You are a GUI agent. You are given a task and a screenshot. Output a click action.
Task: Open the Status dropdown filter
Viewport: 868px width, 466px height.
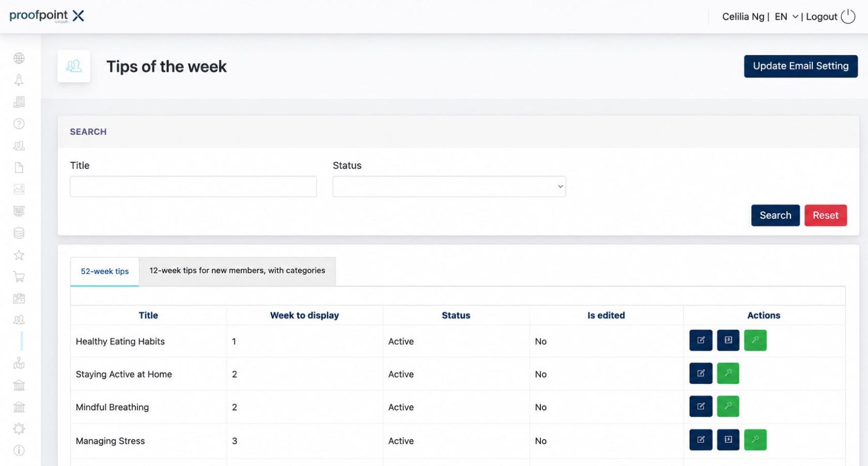(449, 187)
